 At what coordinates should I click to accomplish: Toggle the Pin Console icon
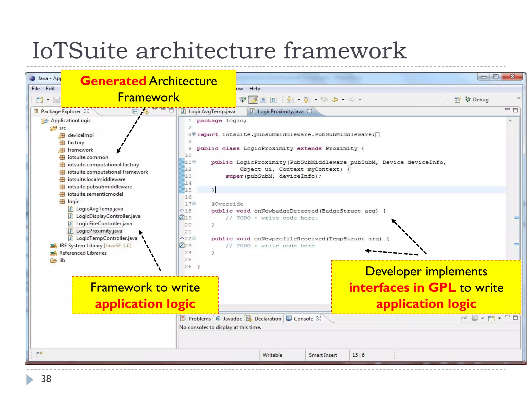coord(464,318)
